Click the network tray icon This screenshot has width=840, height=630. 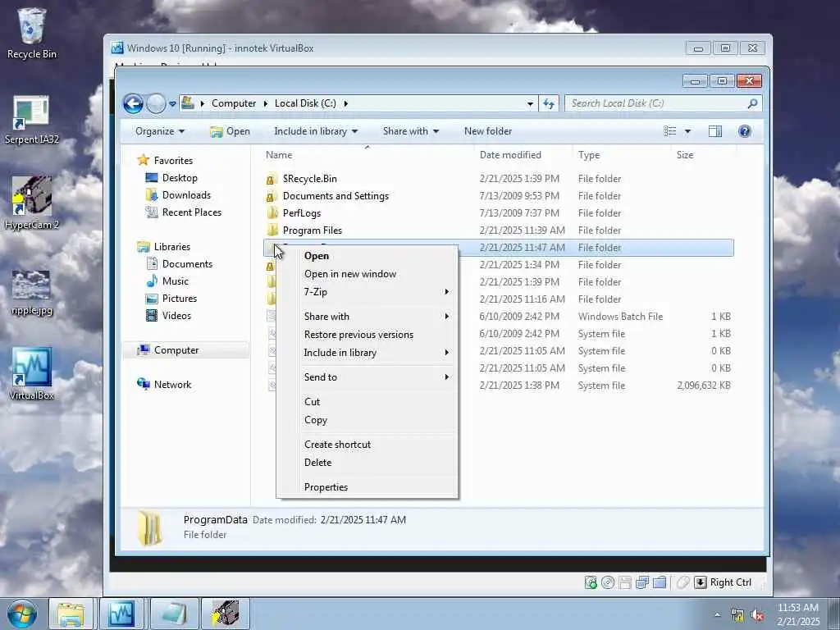click(x=737, y=615)
